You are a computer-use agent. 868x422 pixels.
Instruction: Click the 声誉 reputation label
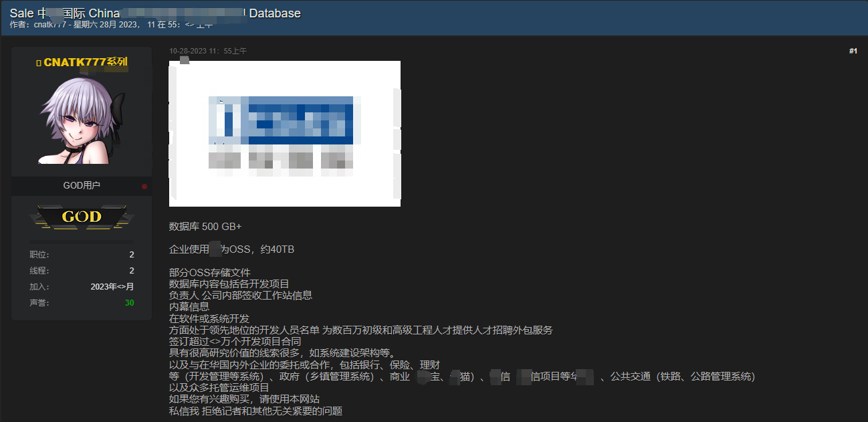(39, 303)
